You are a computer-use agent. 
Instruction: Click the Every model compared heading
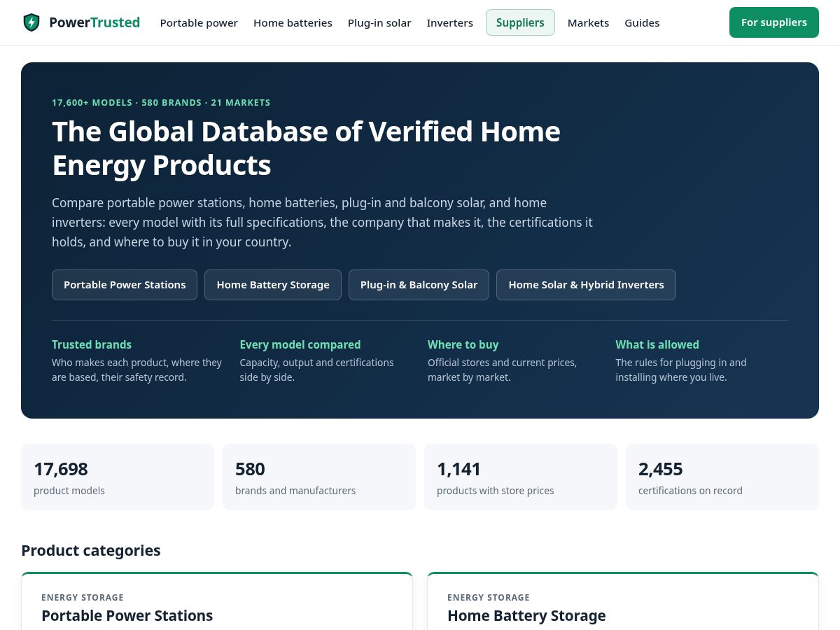(300, 344)
